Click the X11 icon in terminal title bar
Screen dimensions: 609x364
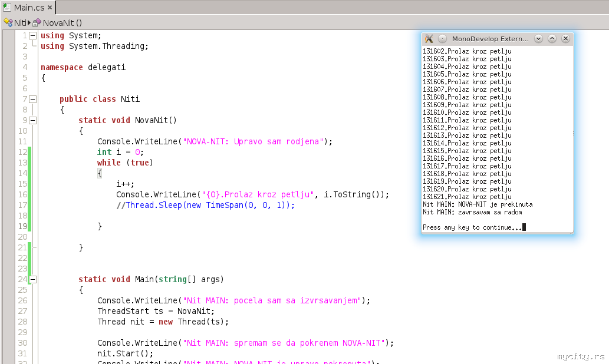pyautogui.click(x=429, y=39)
